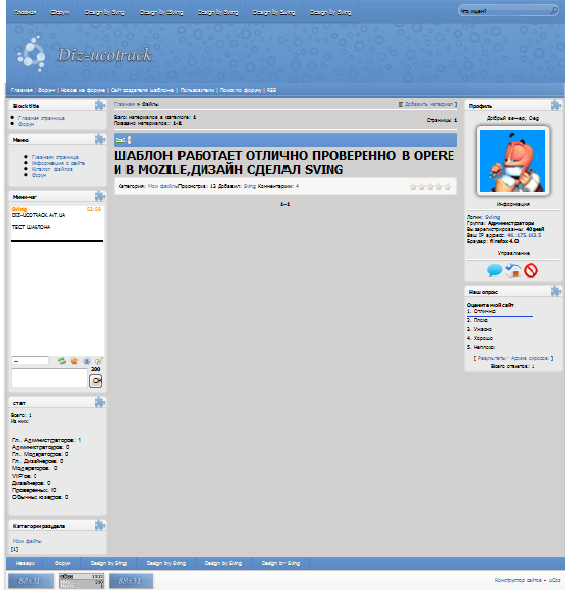Refresh the mini-chat with green arrows icon

62,361
